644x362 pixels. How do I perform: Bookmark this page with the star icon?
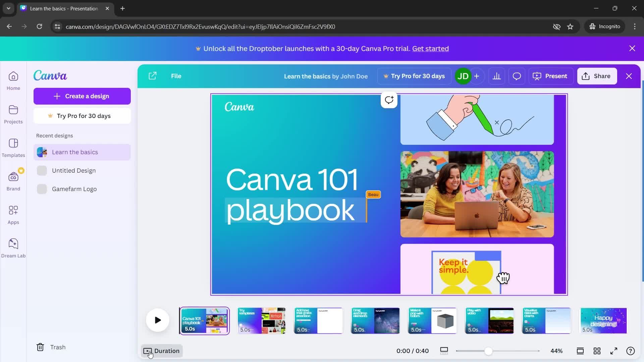(570, 26)
